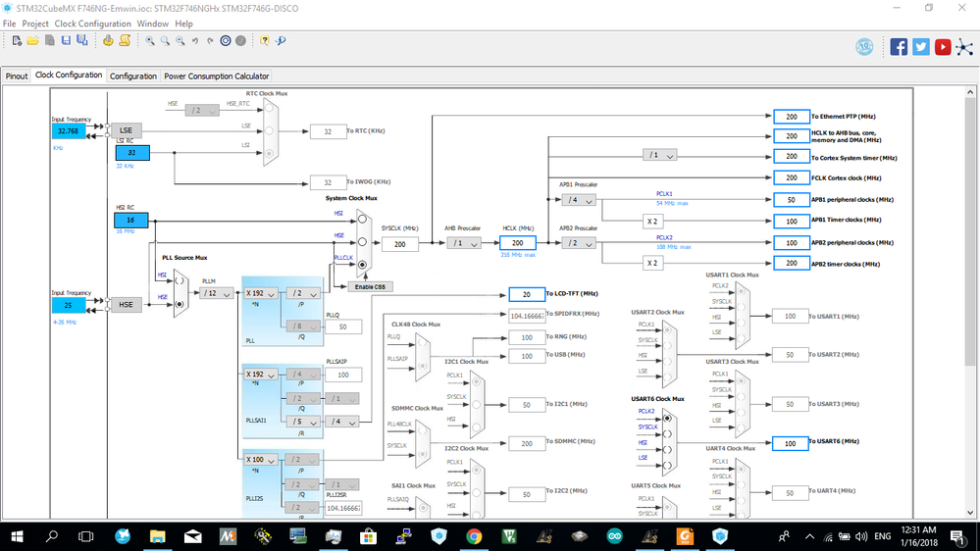This screenshot has height=551, width=980.
Task: Open a project with the folder icon
Action: (33, 40)
